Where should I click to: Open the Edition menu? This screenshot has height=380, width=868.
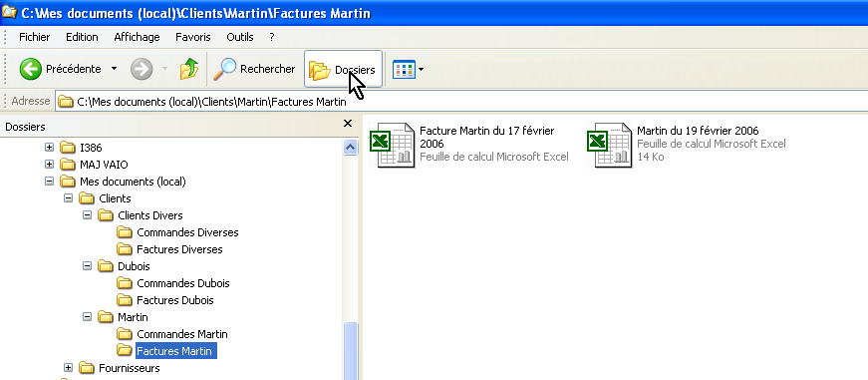(82, 37)
